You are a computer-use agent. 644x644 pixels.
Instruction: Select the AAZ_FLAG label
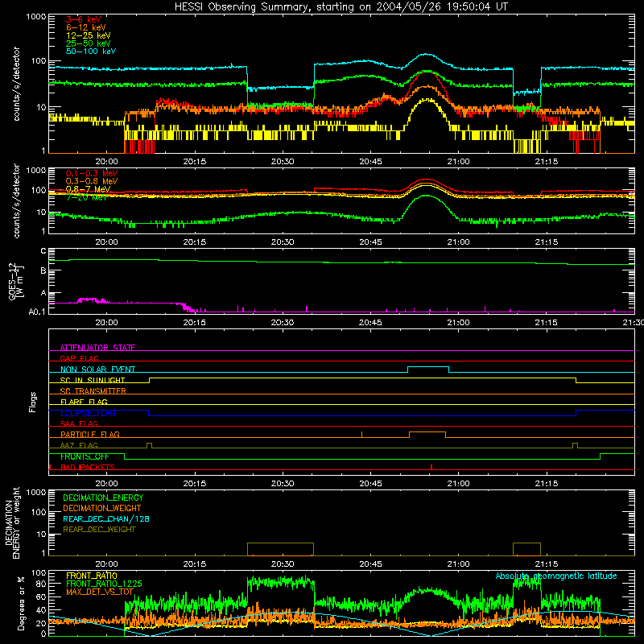click(79, 445)
